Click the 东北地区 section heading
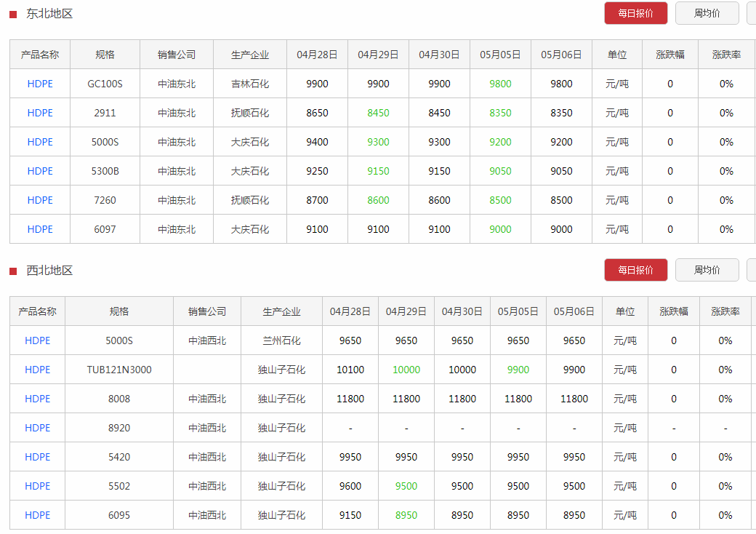The height and width of the screenshot is (534, 756). 49,14
